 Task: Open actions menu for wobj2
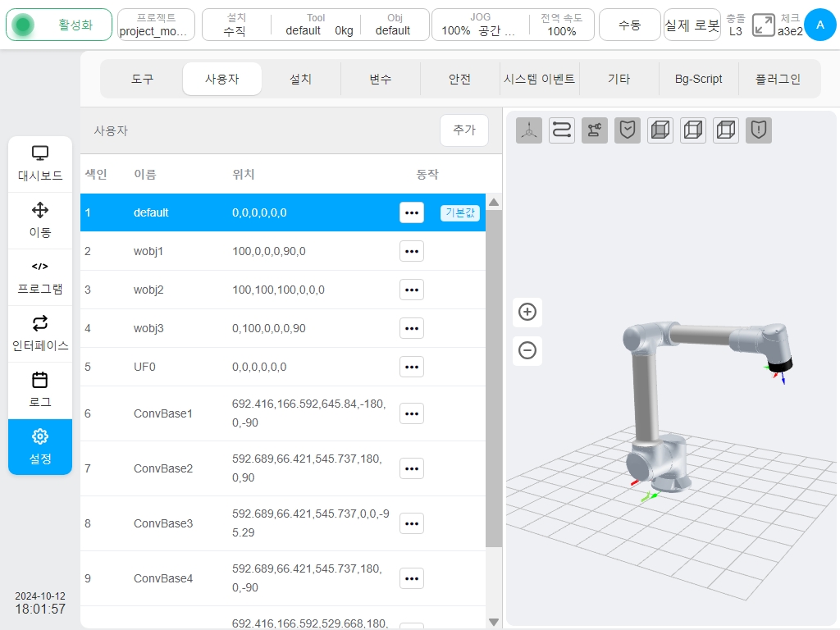tap(412, 290)
